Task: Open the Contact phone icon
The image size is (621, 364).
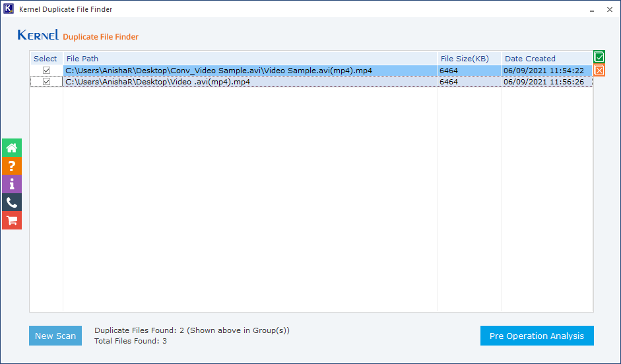Action: (12, 202)
